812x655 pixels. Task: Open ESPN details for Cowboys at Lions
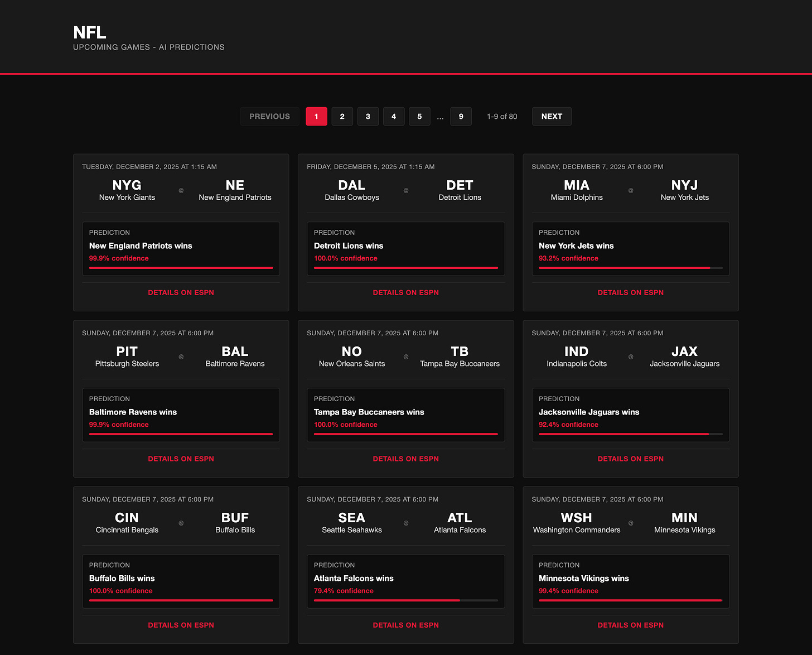(x=405, y=292)
